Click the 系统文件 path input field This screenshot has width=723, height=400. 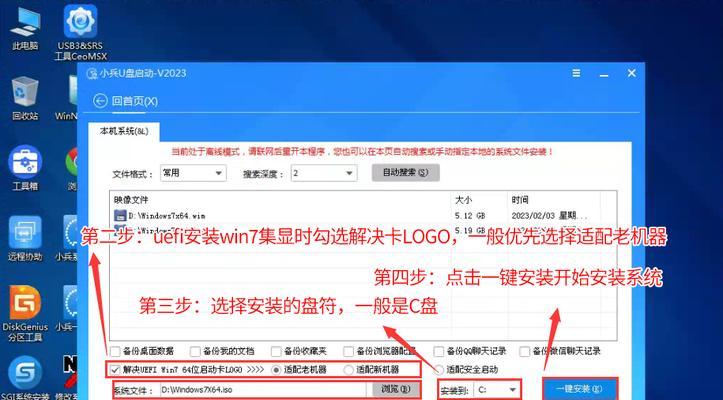tap(263, 389)
